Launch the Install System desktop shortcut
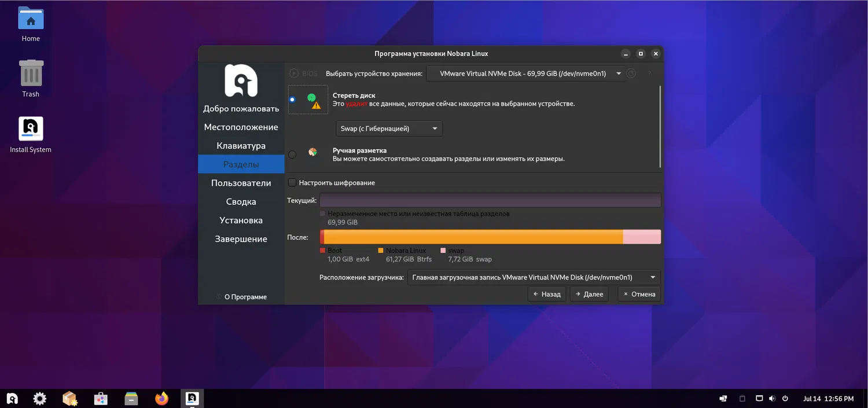 (x=31, y=135)
